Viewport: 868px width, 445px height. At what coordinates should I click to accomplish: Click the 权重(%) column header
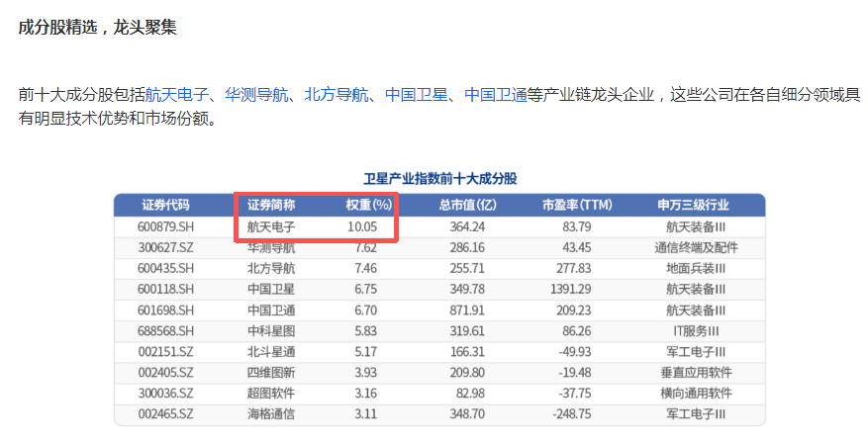[369, 205]
